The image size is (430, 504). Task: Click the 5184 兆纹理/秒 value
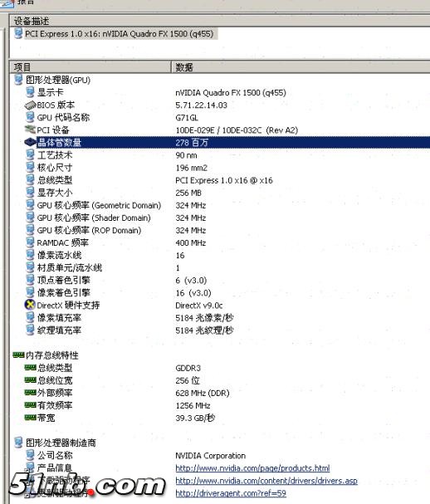coord(204,330)
